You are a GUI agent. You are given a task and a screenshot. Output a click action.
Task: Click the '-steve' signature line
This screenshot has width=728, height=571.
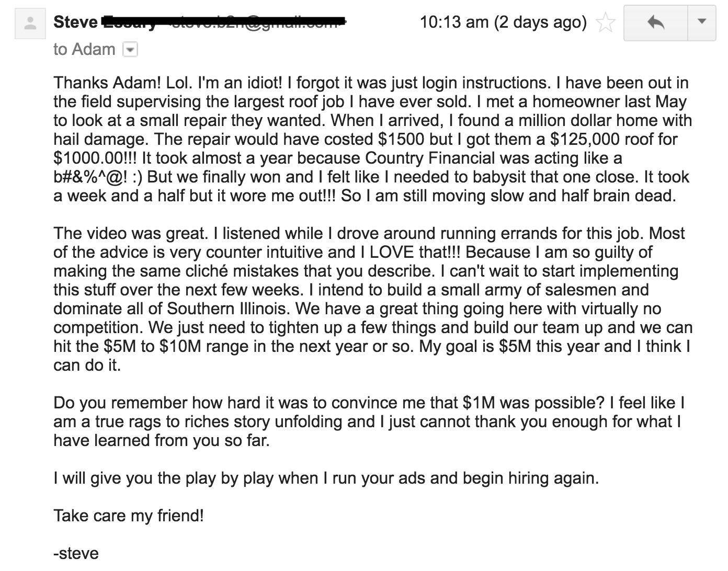click(x=76, y=553)
